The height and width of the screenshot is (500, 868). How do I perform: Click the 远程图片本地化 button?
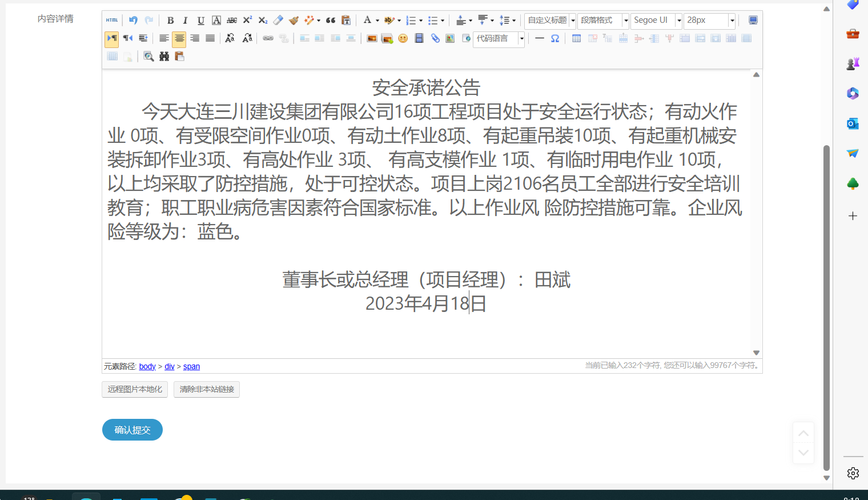click(x=135, y=389)
